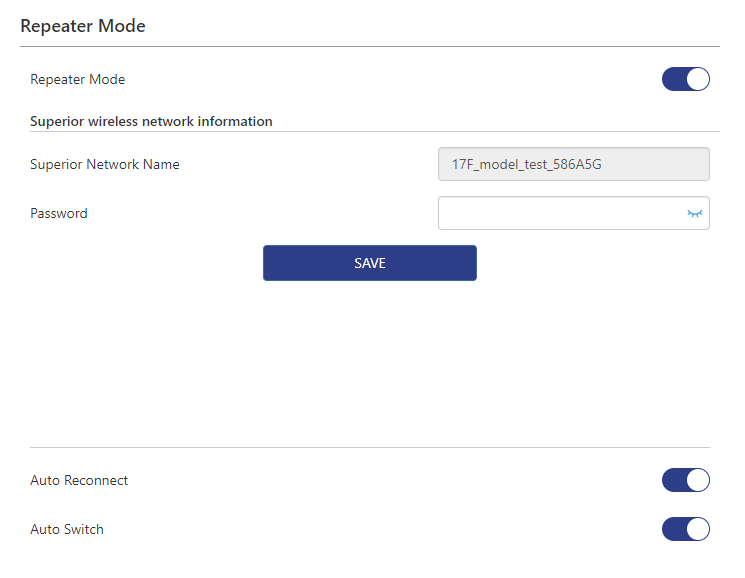Viewport: 745px width, 578px height.
Task: Click the white knob on Auto Switch toggle
Action: [x=697, y=529]
